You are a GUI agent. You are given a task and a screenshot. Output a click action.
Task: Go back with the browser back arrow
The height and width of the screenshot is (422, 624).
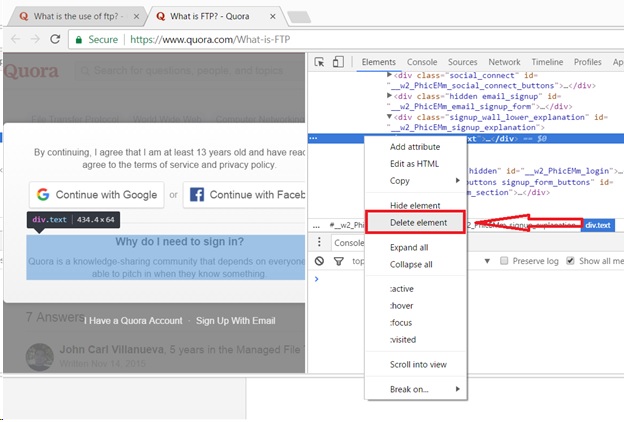[16, 39]
